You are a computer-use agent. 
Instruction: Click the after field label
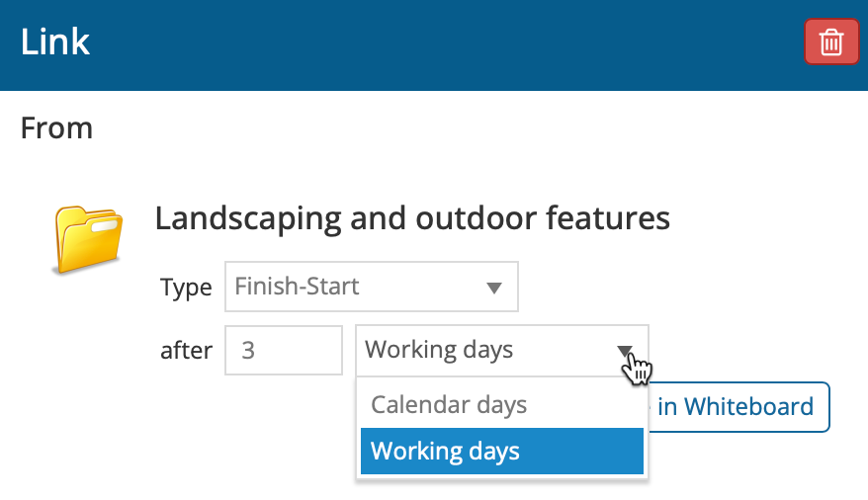[186, 351]
